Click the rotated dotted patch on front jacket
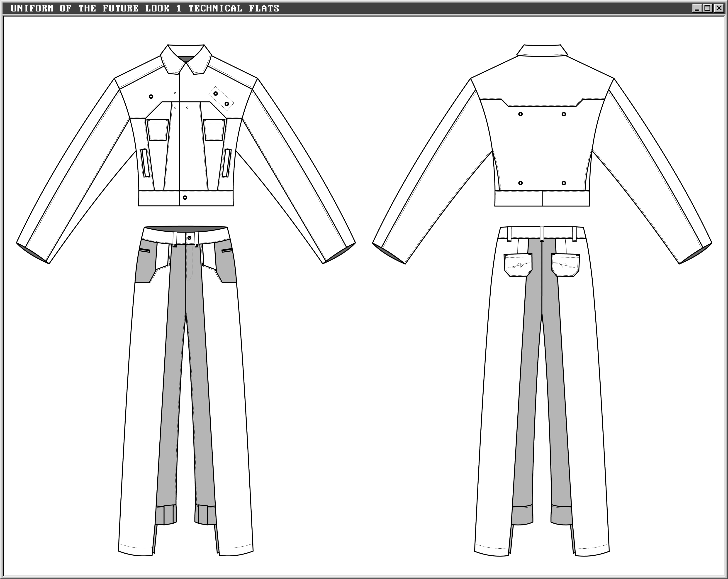Viewport: 728px width, 579px height. coord(221,98)
